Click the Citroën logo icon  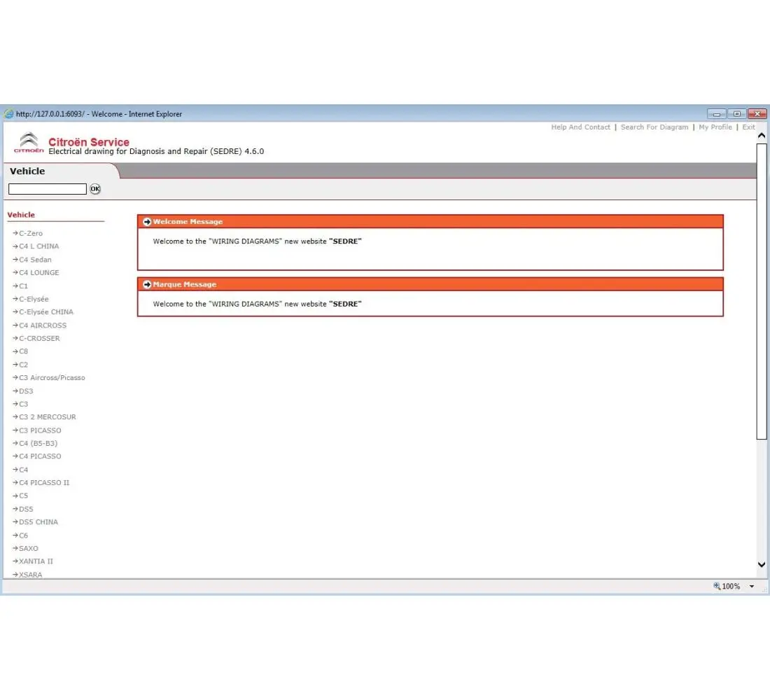[x=29, y=143]
